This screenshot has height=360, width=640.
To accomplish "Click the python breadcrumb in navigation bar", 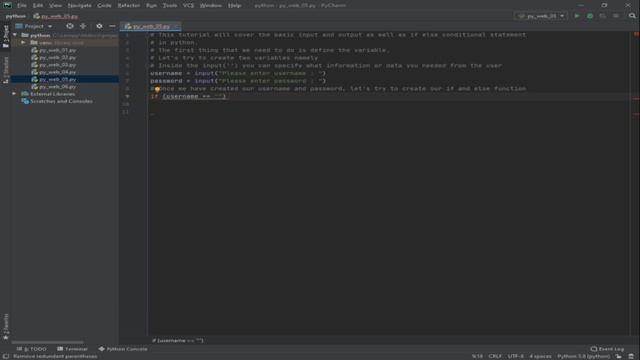I will 16,16.
